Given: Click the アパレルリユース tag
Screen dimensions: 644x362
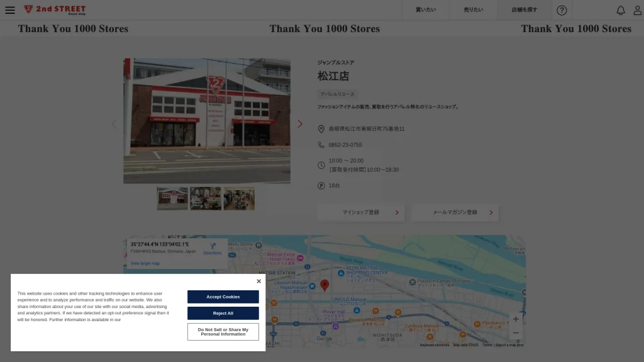Looking at the screenshot, I should [x=337, y=94].
